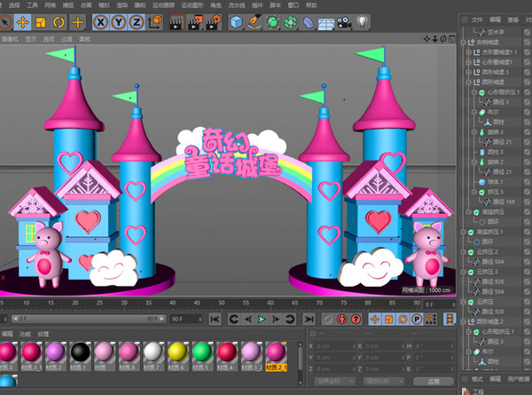Open the deformer bend icon

coord(309,22)
